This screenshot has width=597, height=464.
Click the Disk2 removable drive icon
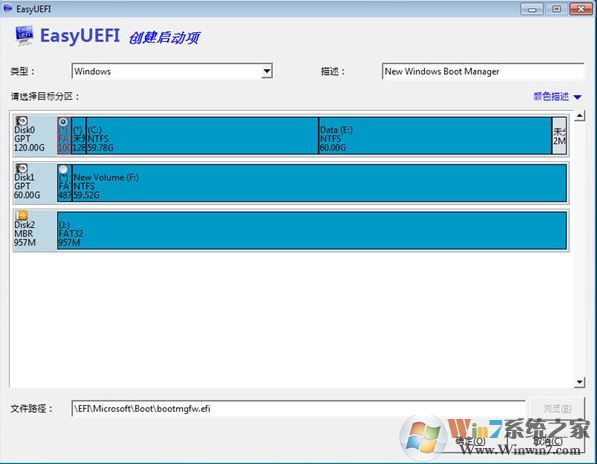[x=22, y=215]
